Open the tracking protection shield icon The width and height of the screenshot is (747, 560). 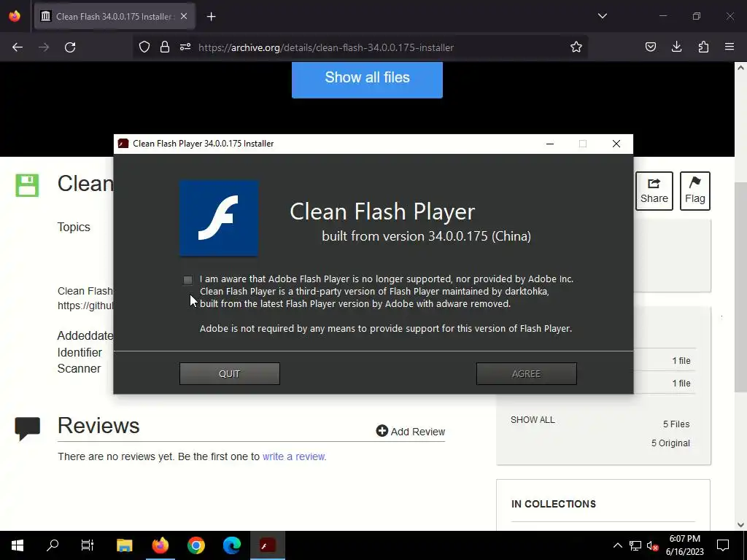point(144,47)
